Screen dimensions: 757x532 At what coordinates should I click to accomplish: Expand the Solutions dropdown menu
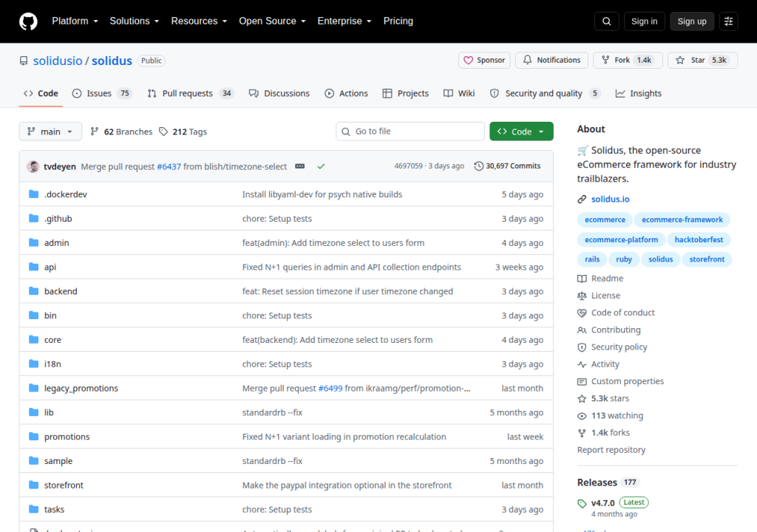(x=135, y=21)
